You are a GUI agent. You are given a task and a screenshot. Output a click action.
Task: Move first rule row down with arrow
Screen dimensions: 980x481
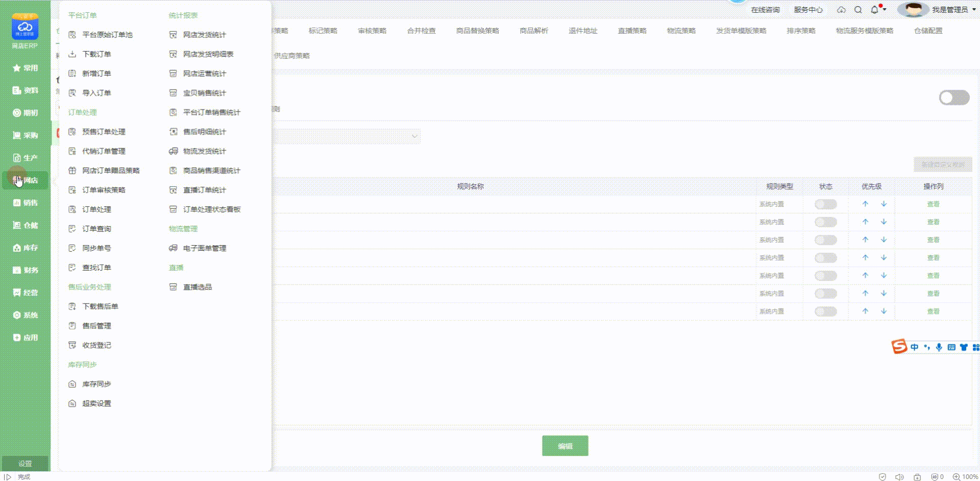coord(884,204)
